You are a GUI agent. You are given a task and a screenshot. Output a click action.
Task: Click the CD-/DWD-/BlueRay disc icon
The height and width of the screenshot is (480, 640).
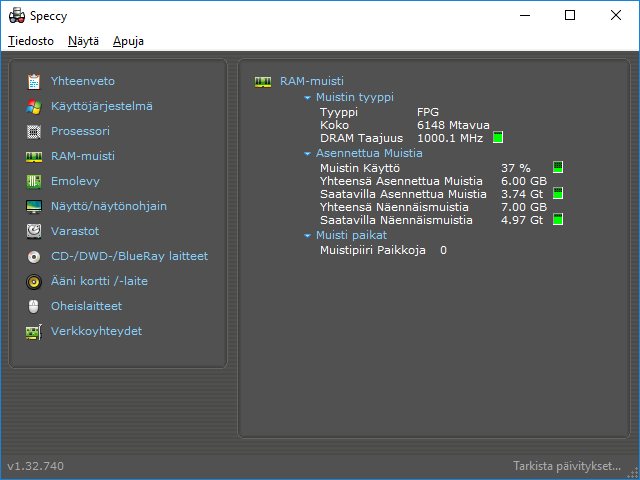coord(34,256)
